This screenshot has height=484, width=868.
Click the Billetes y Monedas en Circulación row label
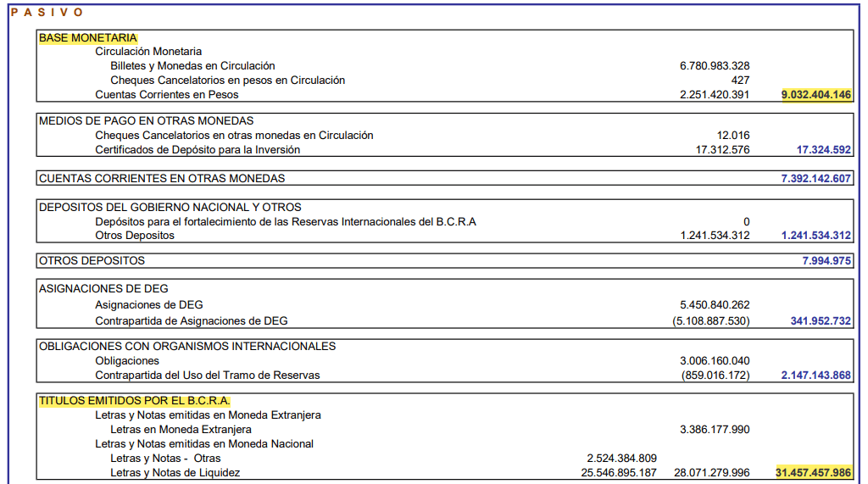[192, 66]
